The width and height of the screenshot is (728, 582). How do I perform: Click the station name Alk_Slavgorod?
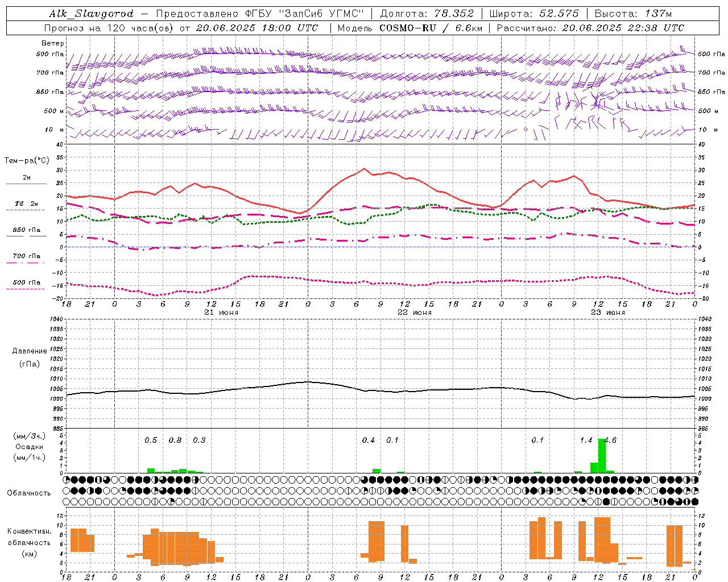coord(91,14)
